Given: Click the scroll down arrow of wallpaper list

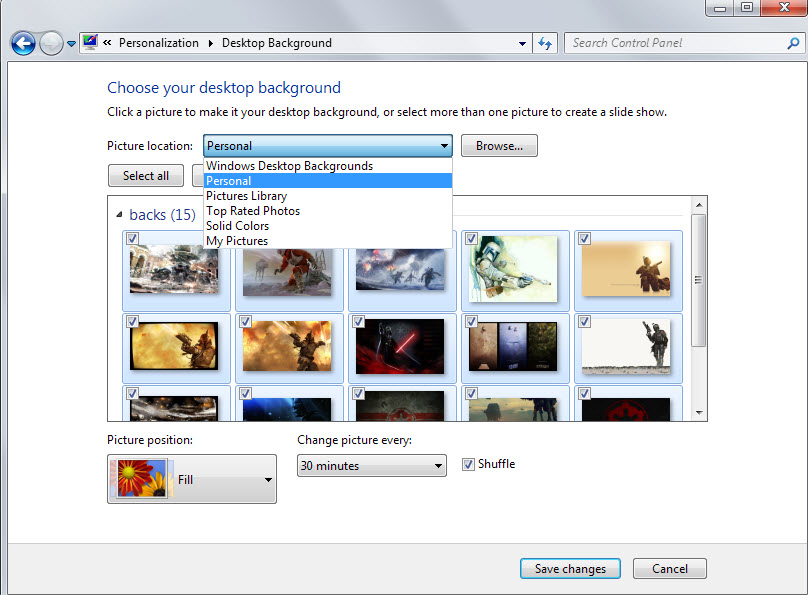Looking at the screenshot, I should point(699,412).
